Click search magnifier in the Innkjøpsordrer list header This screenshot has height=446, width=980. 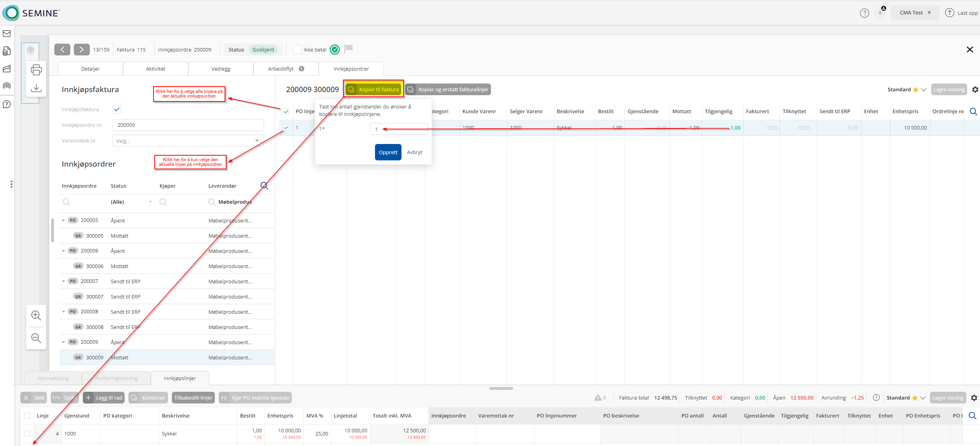(264, 186)
